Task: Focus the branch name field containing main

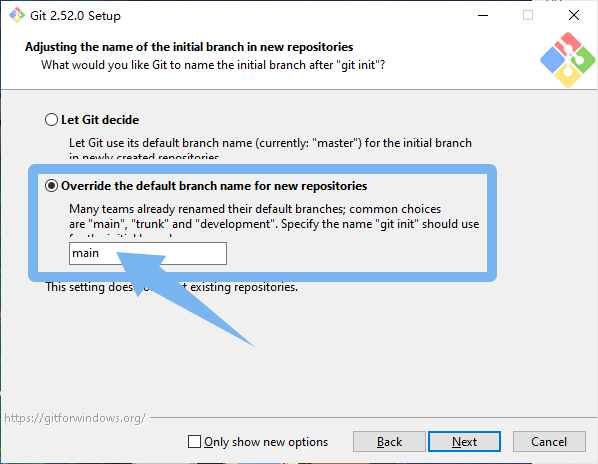Action: (x=148, y=253)
